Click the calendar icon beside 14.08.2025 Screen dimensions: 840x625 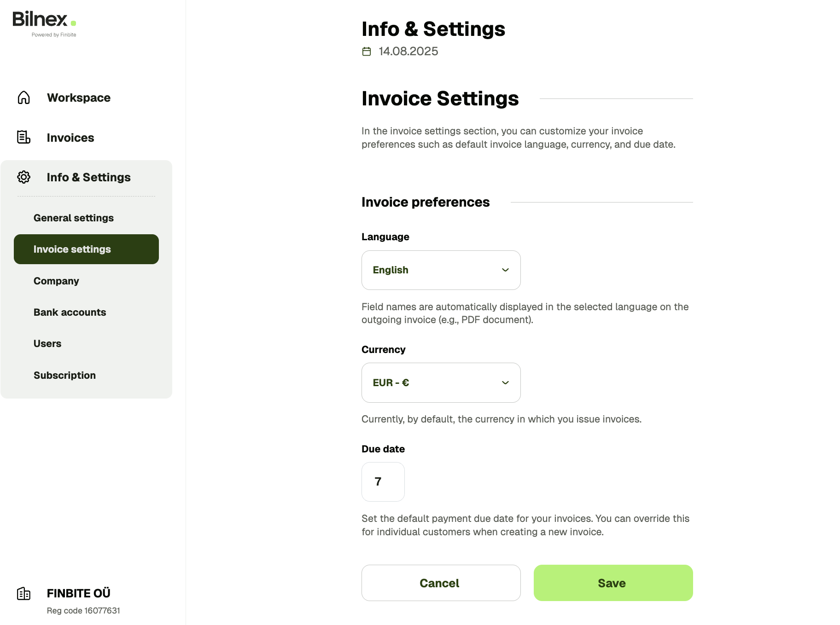pyautogui.click(x=367, y=52)
